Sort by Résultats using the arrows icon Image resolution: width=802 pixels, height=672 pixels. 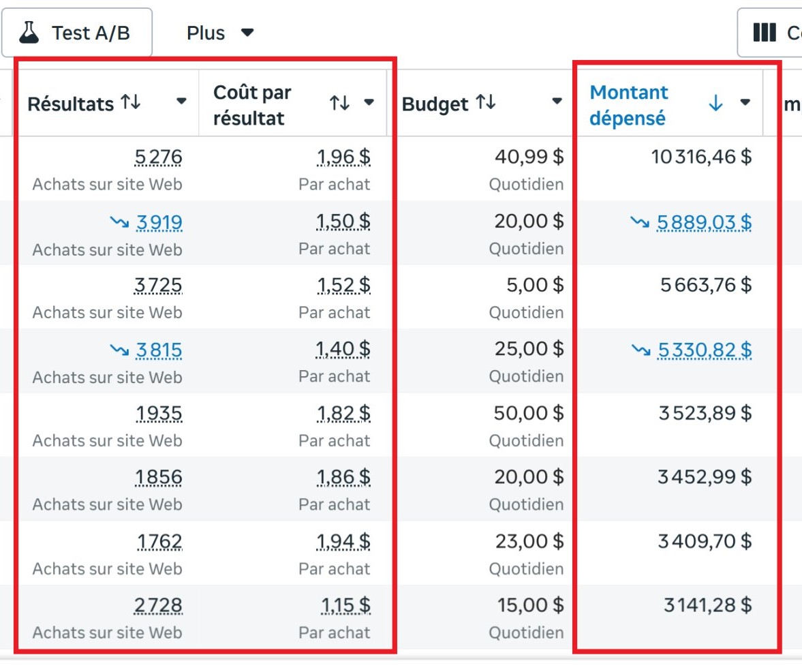131,102
